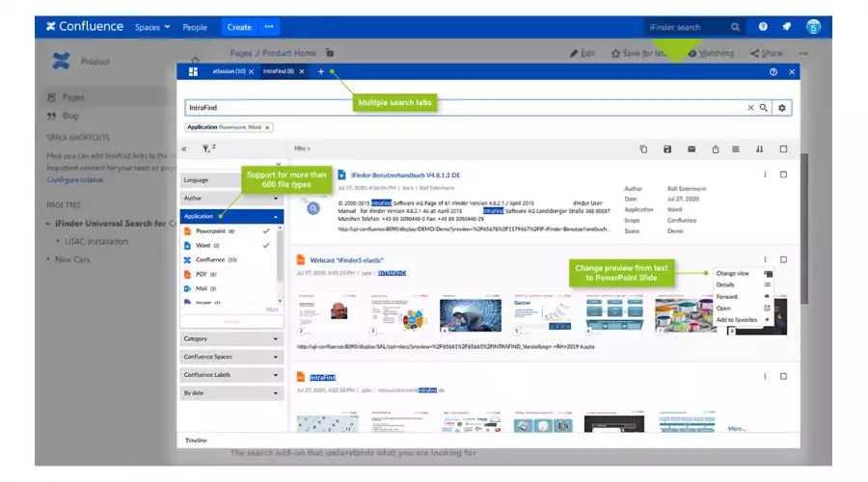
Task: Check the Benutzerhandbuch result checkbox
Action: coord(783,174)
